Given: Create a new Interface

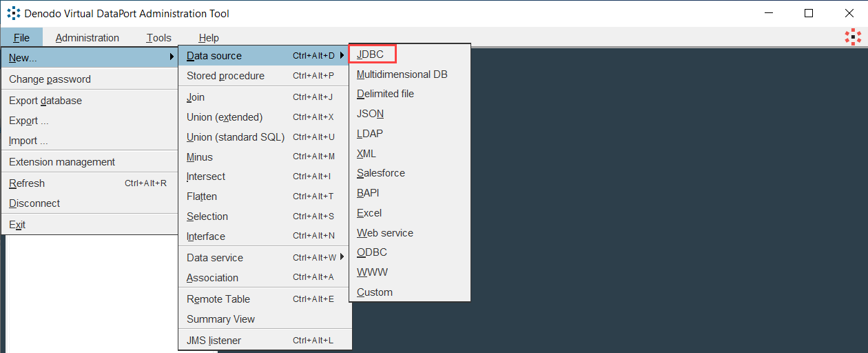Looking at the screenshot, I should point(265,236).
